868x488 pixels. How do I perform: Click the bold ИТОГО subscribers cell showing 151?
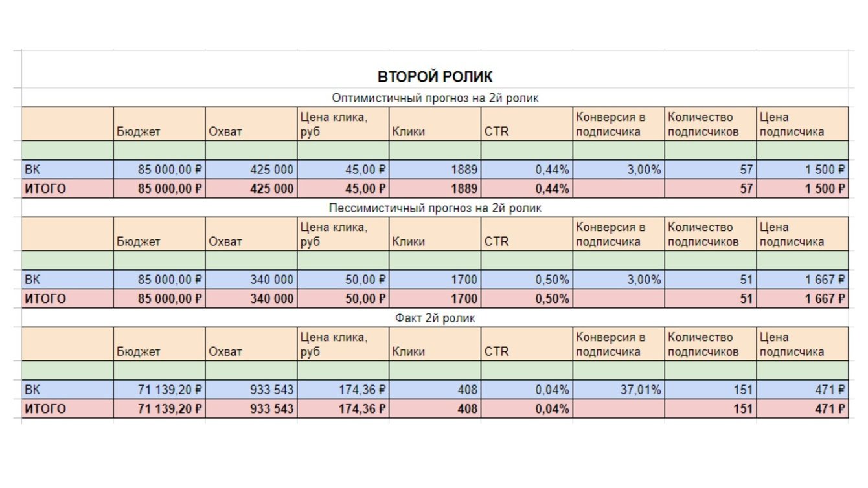click(x=710, y=409)
